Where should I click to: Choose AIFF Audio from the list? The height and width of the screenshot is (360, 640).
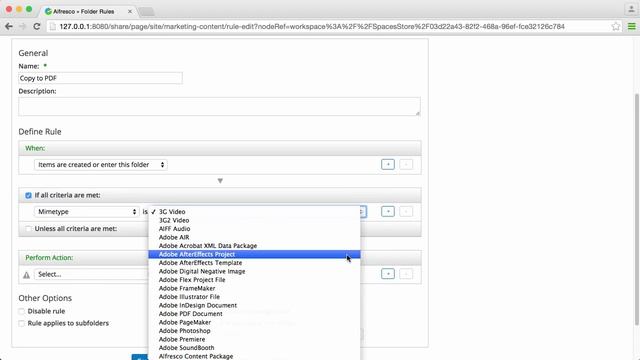click(254, 229)
